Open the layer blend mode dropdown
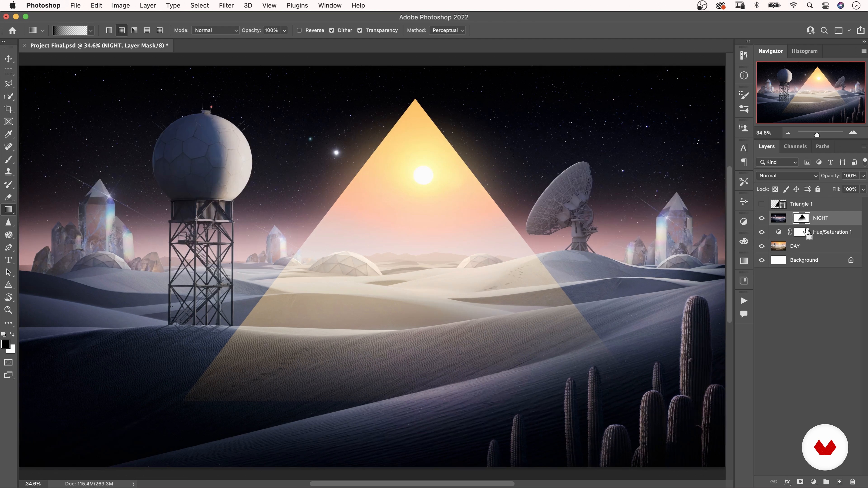This screenshot has width=868, height=488. click(x=788, y=176)
